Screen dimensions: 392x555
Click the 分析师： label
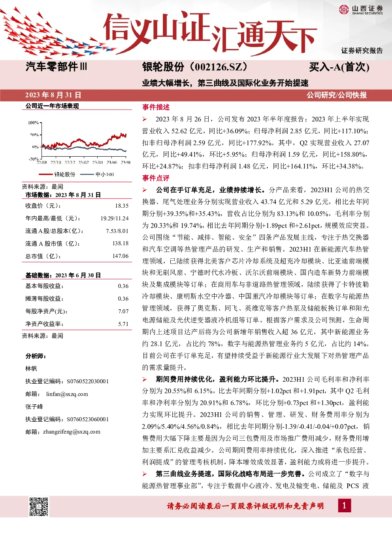(x=36, y=356)
